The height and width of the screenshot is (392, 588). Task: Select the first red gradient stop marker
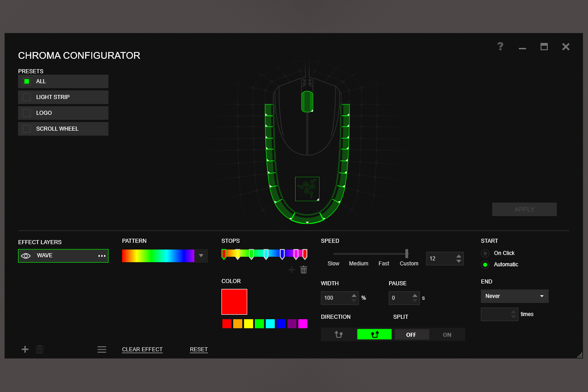224,254
